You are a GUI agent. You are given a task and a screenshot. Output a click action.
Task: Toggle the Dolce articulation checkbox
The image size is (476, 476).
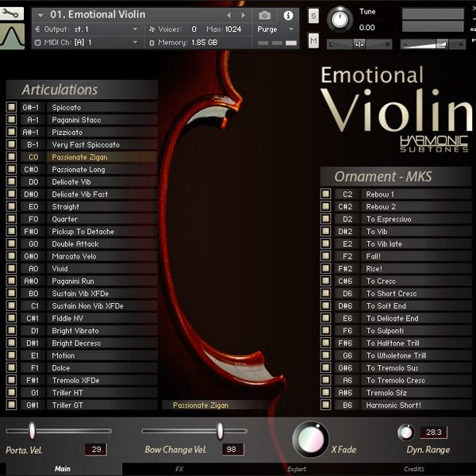coord(12,367)
